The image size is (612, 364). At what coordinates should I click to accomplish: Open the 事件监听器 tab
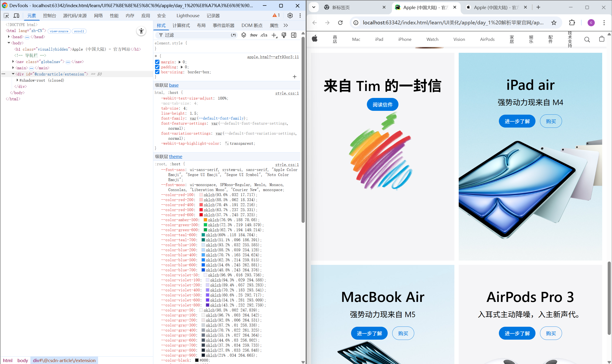tap(223, 26)
